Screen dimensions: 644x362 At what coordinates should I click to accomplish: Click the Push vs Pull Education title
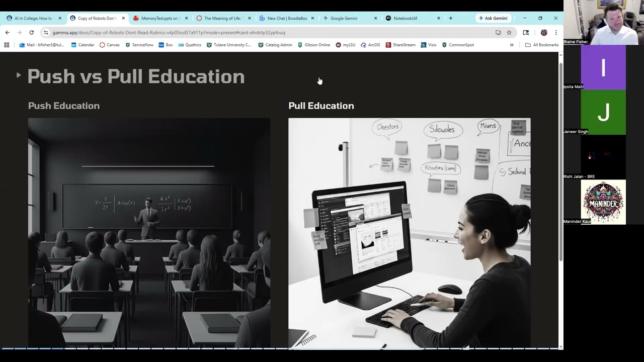pyautogui.click(x=136, y=76)
